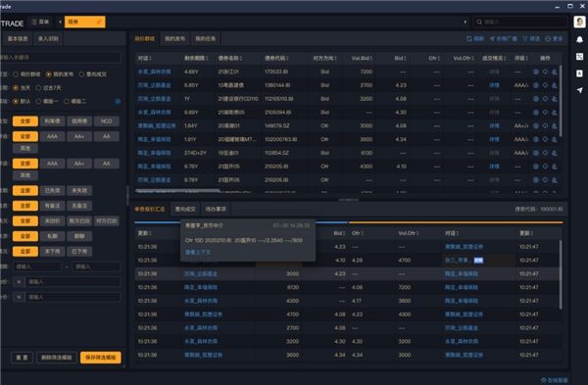Click third action icon in 173533.IB row
Screen dimensions: 588x385
coord(554,72)
